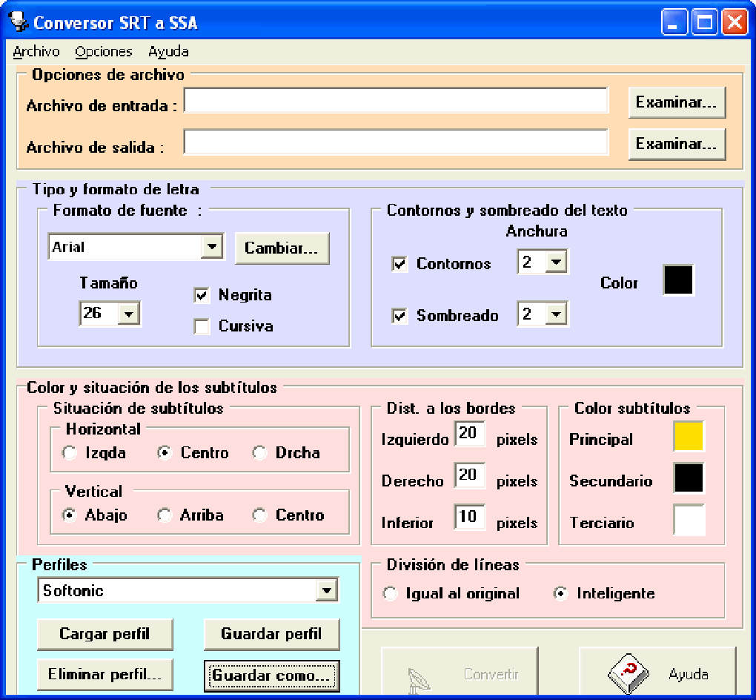Click the Guardar como... button
Image resolution: width=756 pixels, height=700 pixels.
pyautogui.click(x=272, y=676)
